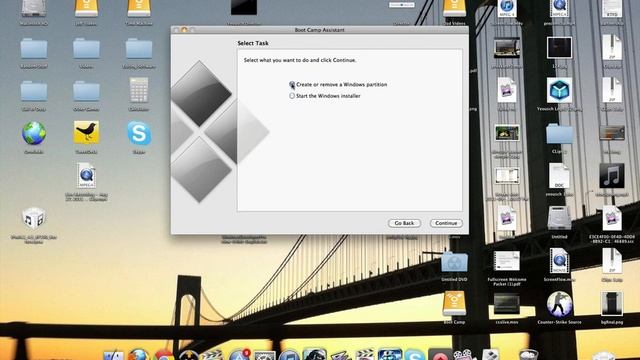Open Firefox from the Dock
Image resolution: width=640 pixels, height=360 pixels.
coord(138,355)
